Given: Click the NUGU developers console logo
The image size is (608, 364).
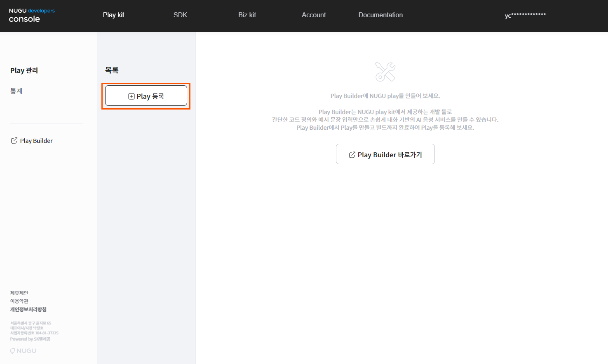Looking at the screenshot, I should (x=31, y=16).
